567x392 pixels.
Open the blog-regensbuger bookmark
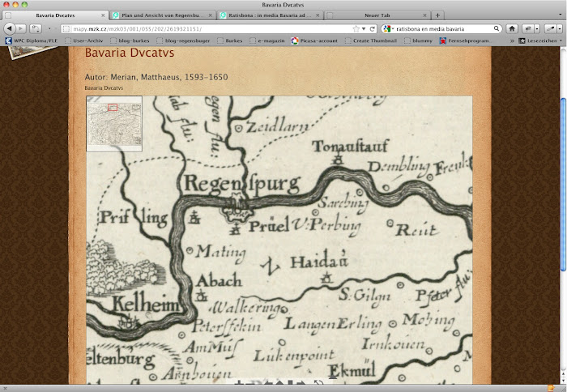pyautogui.click(x=183, y=40)
